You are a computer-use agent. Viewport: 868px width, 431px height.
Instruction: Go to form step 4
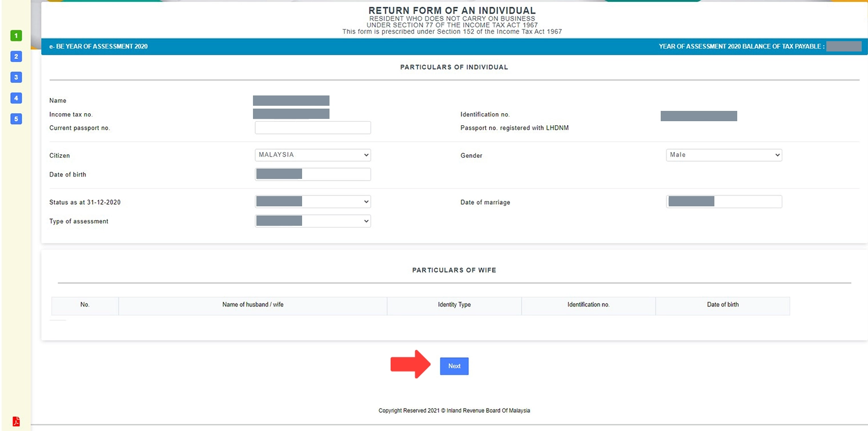tap(15, 98)
